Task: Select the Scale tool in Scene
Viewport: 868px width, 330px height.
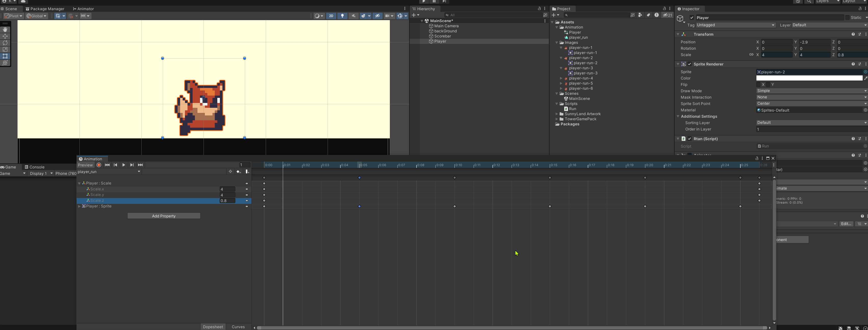Action: pyautogui.click(x=5, y=49)
